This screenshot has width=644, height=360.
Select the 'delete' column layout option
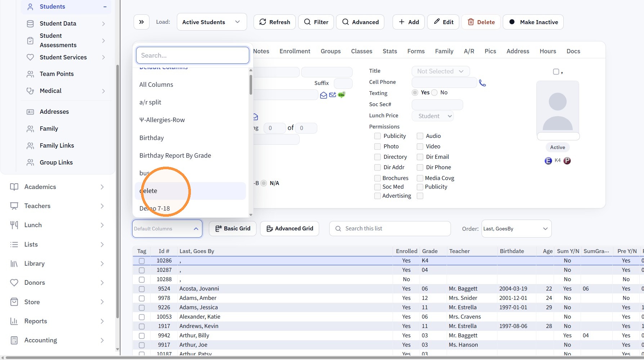point(190,191)
